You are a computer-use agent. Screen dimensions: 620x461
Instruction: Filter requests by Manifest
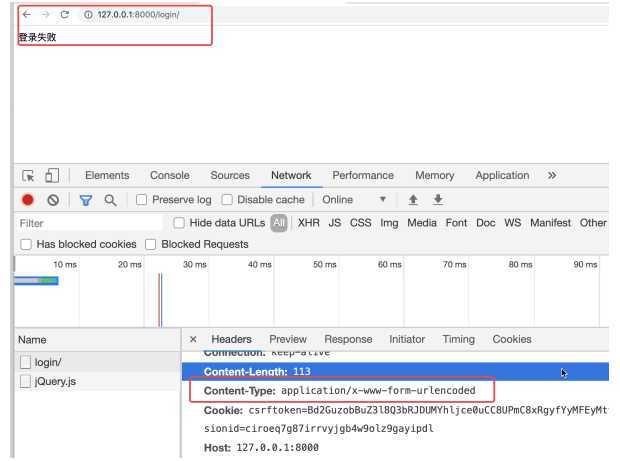click(x=550, y=223)
